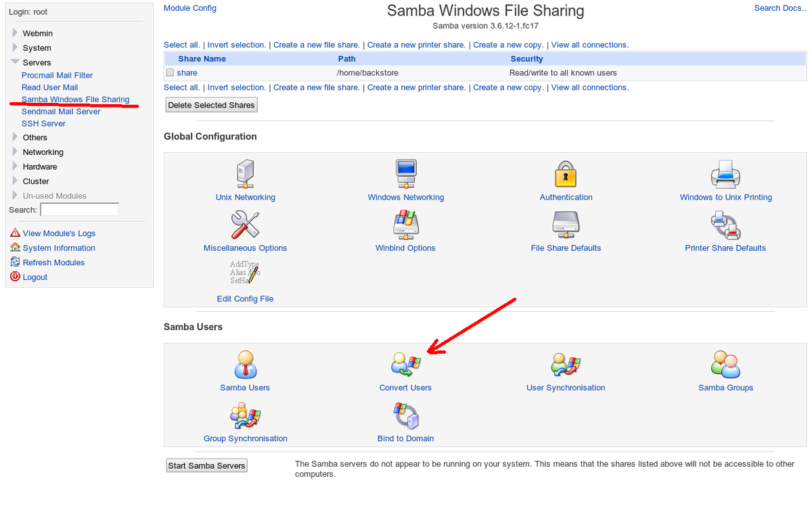Click the Samba Groups text link

[725, 388]
